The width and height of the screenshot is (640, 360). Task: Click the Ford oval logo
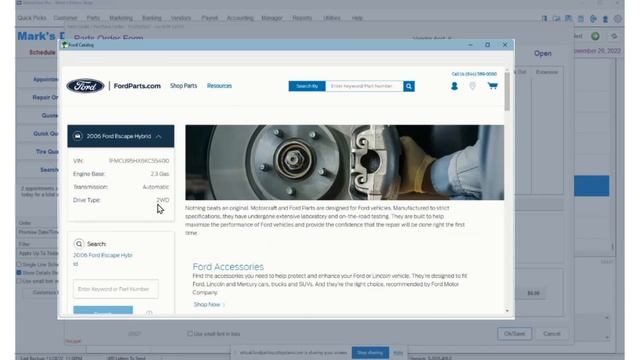85,86
